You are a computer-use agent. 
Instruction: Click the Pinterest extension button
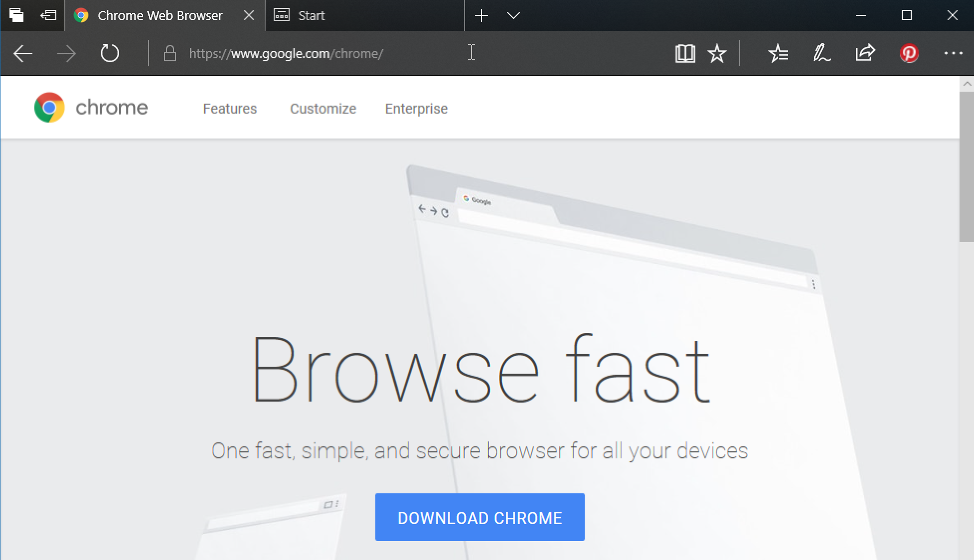pyautogui.click(x=909, y=53)
